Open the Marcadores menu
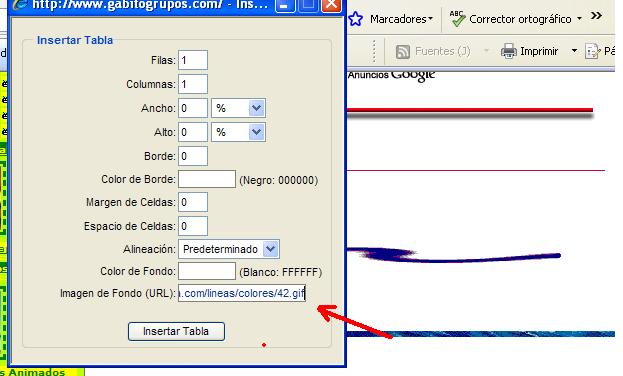This screenshot has width=623, height=376. click(x=401, y=19)
